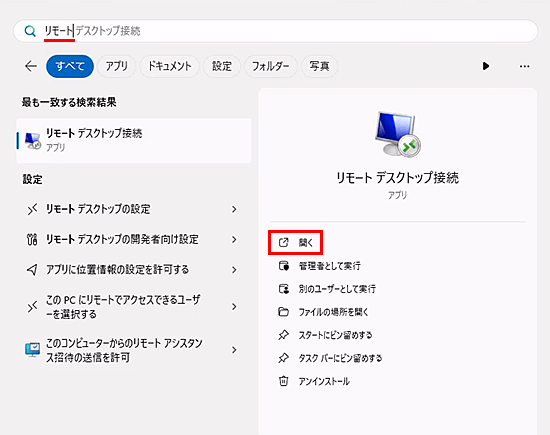
Task: Click into the search text field
Action: [x=275, y=31]
